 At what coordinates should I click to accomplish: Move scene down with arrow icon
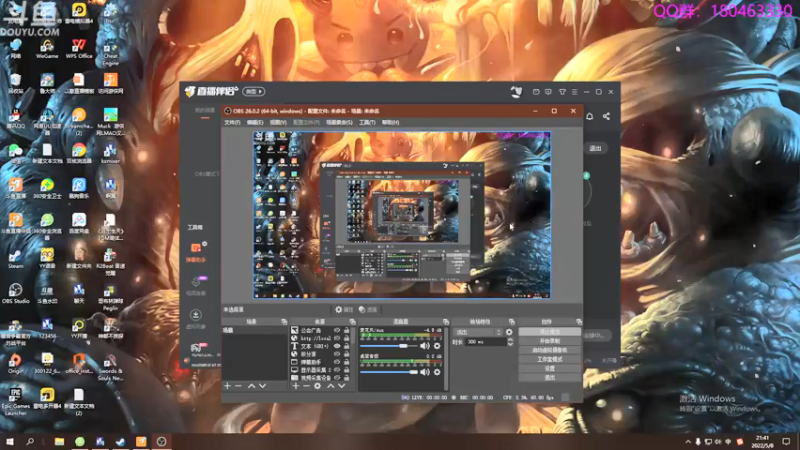[x=262, y=386]
